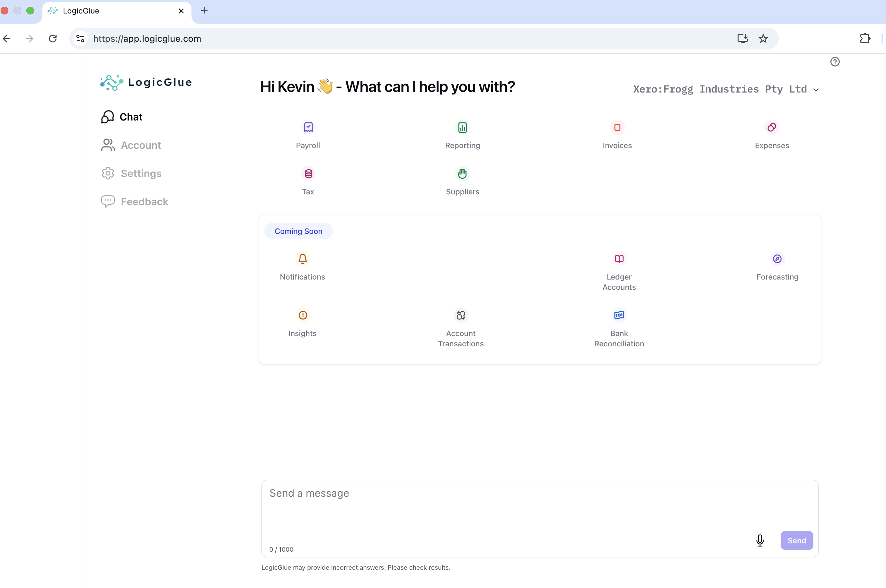Click the 0 / 1000 character counter
886x588 pixels.
[281, 549]
